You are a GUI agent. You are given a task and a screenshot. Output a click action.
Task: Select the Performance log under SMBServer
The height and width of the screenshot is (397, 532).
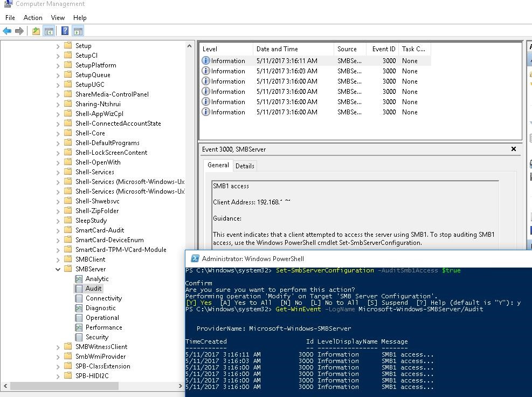point(103,327)
